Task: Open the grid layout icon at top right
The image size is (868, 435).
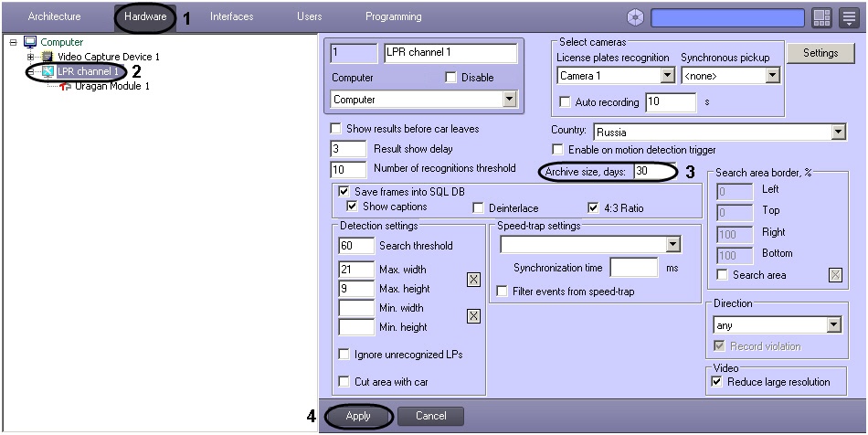Action: pos(821,17)
